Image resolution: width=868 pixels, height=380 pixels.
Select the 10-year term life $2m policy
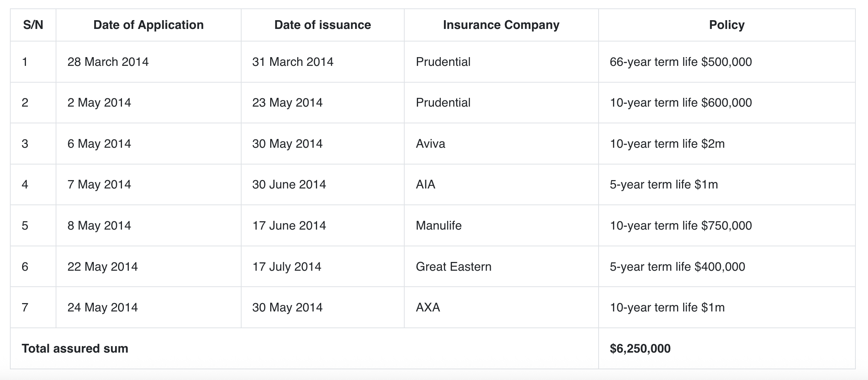pyautogui.click(x=667, y=144)
